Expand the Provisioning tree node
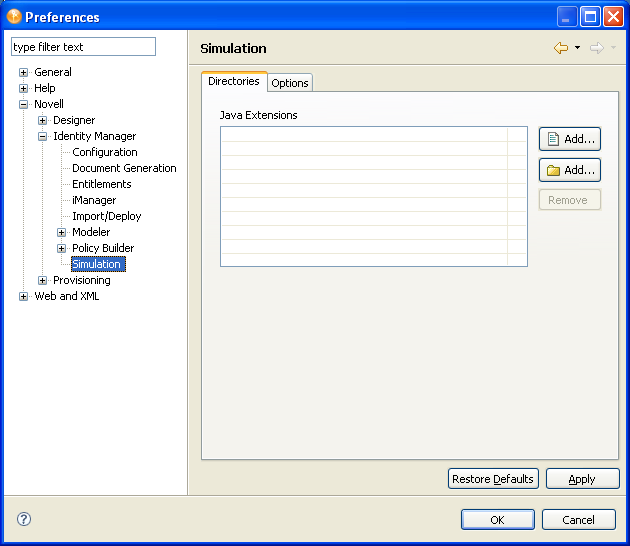The height and width of the screenshot is (546, 630). pos(42,280)
